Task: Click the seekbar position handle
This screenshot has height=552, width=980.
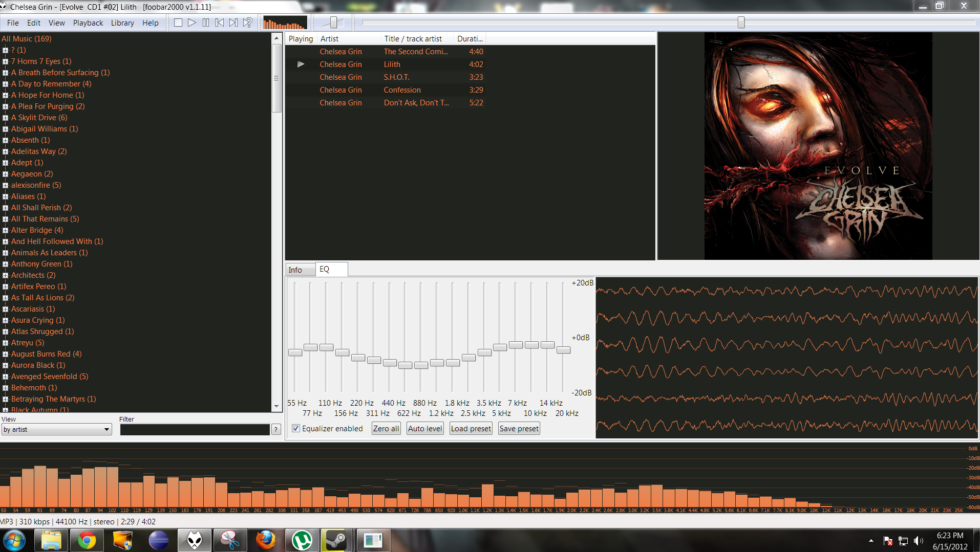Action: pos(741,23)
